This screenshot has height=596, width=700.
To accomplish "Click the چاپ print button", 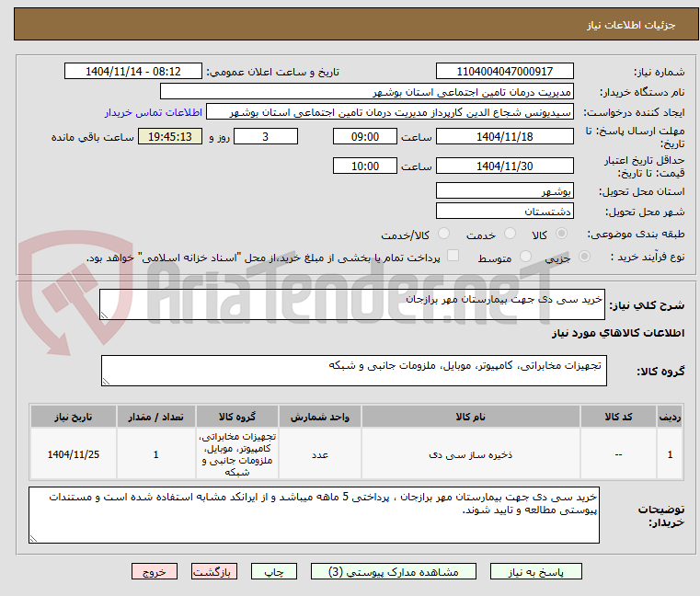I will click(x=274, y=571).
